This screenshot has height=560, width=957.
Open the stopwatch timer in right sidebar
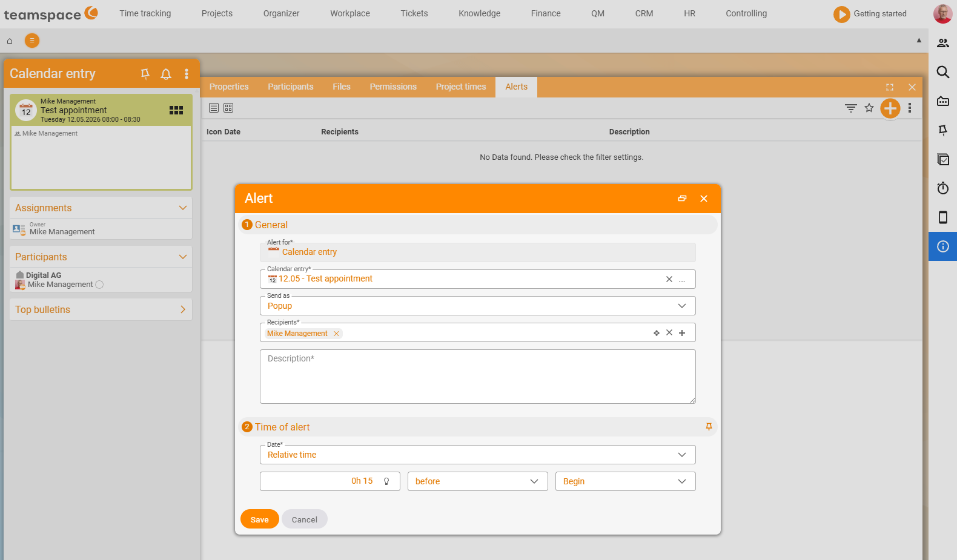click(x=943, y=188)
